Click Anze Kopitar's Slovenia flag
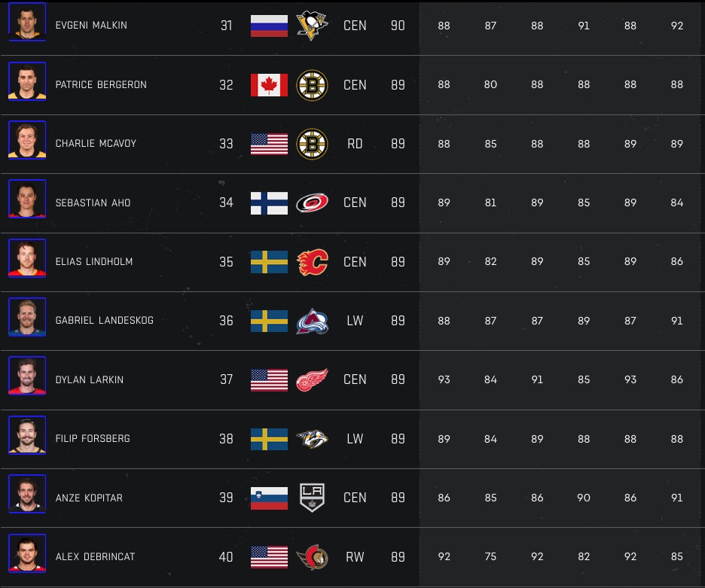Viewport: 705px width, 588px height. point(269,498)
